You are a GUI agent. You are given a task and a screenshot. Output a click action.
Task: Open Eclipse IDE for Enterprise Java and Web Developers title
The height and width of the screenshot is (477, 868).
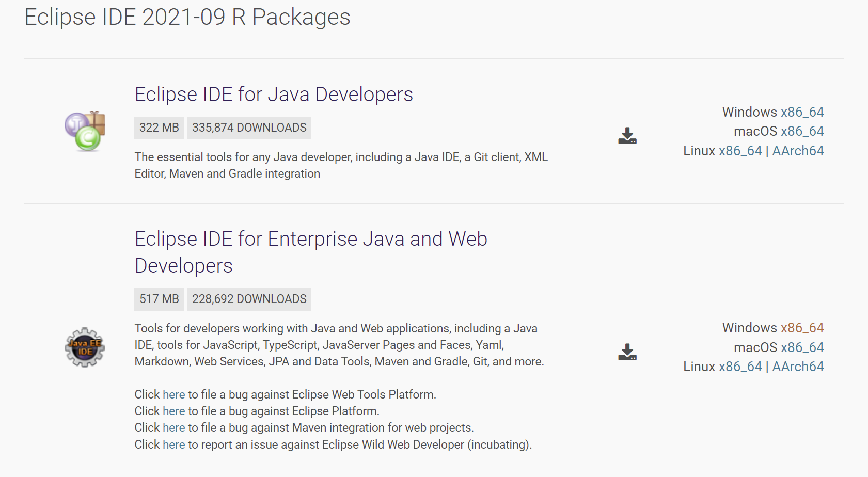[x=311, y=252]
